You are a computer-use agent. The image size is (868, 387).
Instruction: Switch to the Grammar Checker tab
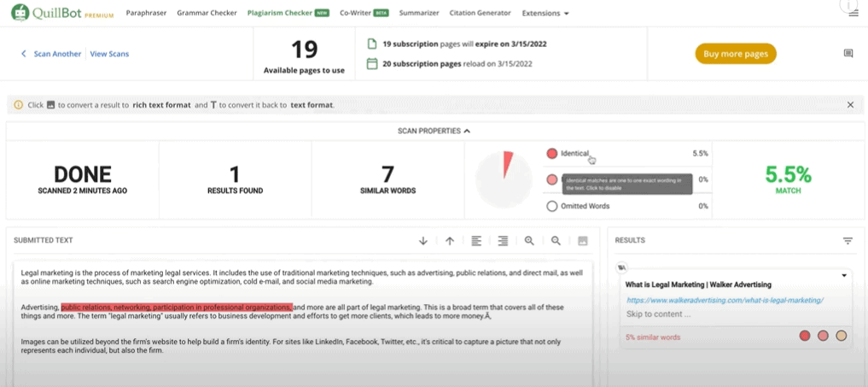coord(207,14)
